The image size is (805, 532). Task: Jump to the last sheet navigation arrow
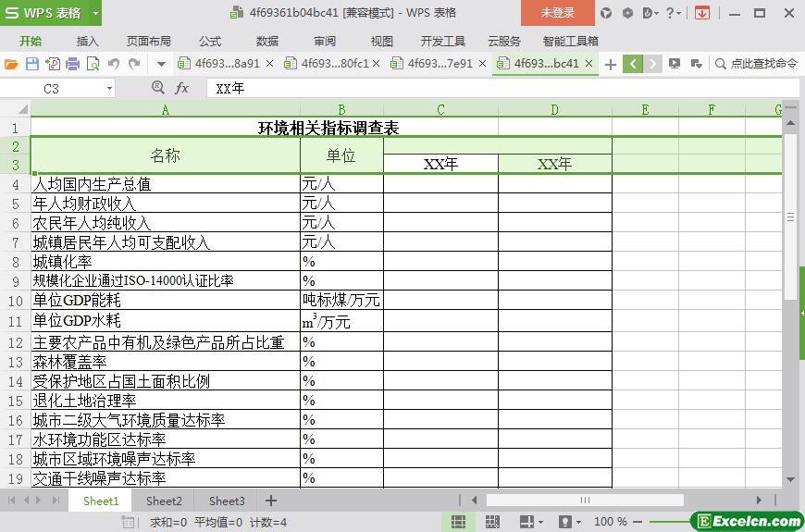pos(56,501)
